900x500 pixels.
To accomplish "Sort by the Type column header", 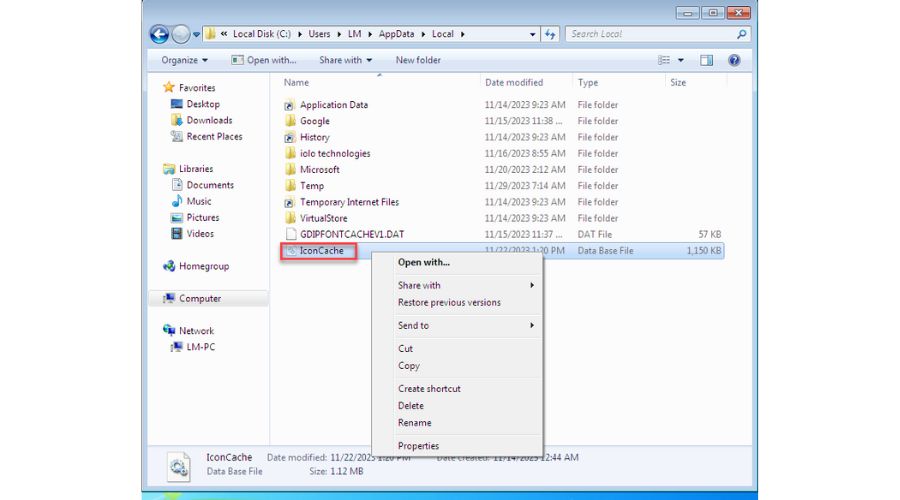I will (x=588, y=83).
